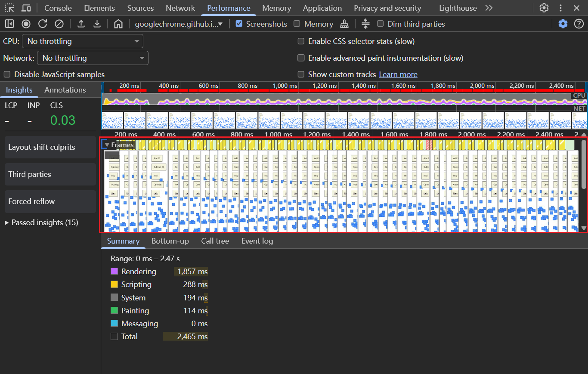This screenshot has height=374, width=588.
Task: Select the Rendering purple color swatch
Action: (x=114, y=272)
